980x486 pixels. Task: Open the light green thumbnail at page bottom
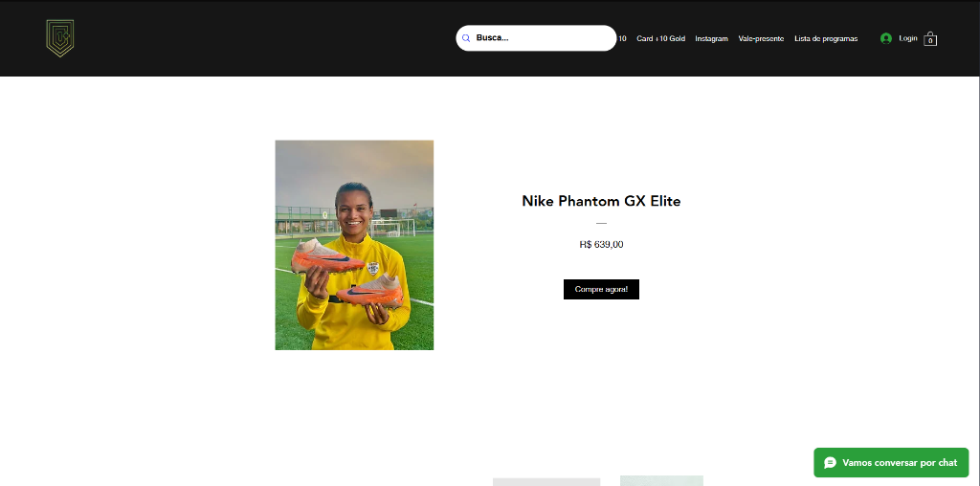click(661, 481)
